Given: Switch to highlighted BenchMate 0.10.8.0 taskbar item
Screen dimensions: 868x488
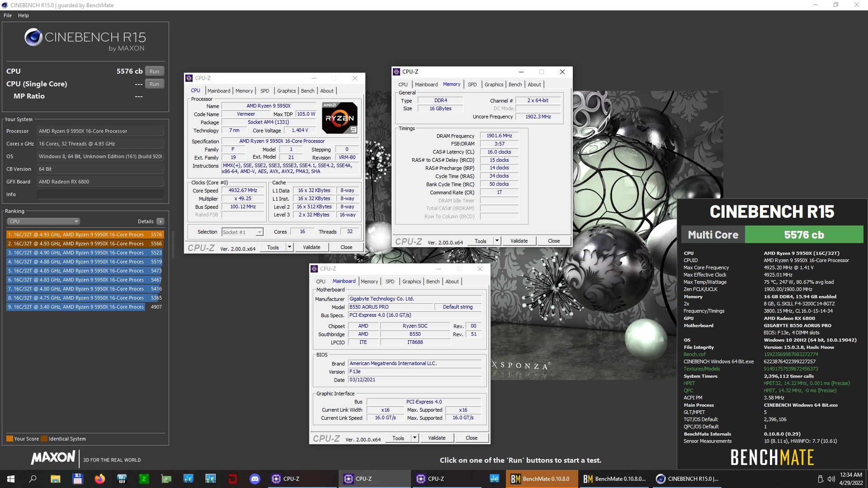Looking at the screenshot, I should coord(542,479).
